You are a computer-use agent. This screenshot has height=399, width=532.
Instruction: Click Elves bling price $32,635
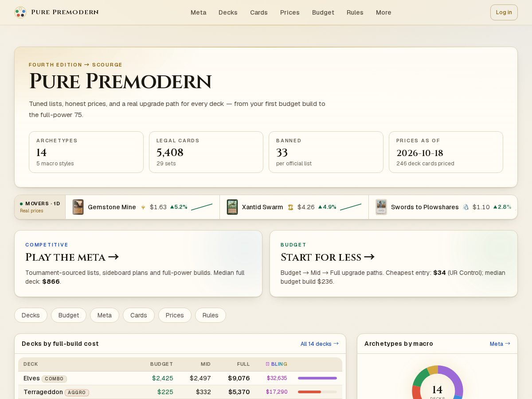tap(277, 378)
